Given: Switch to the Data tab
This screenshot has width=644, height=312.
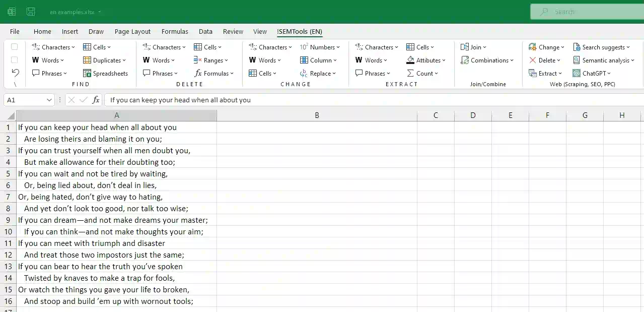Looking at the screenshot, I should point(205,31).
